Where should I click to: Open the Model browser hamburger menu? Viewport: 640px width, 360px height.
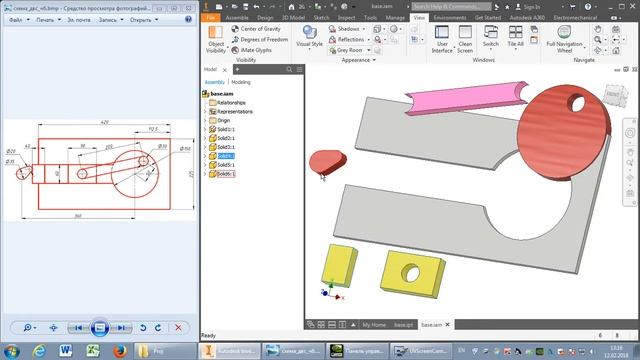coord(300,69)
